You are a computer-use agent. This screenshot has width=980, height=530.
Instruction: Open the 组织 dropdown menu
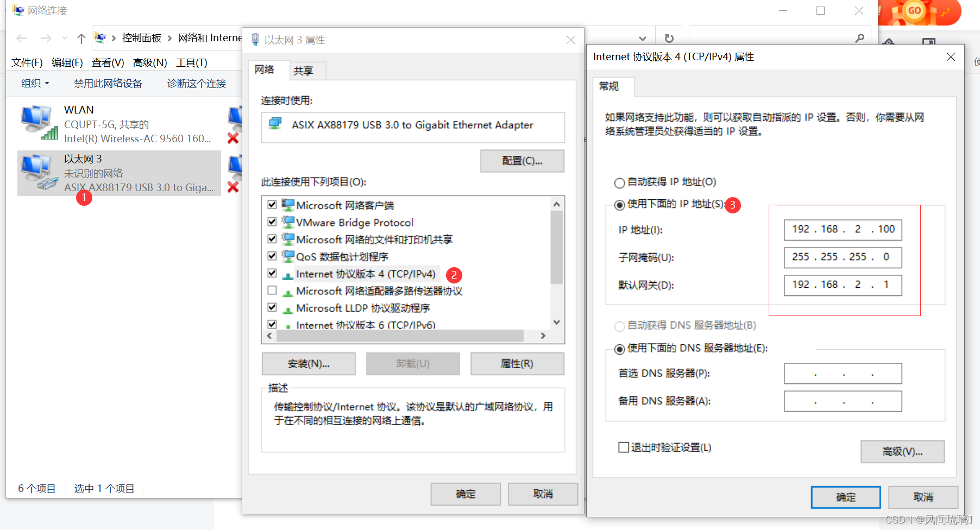[x=35, y=83]
